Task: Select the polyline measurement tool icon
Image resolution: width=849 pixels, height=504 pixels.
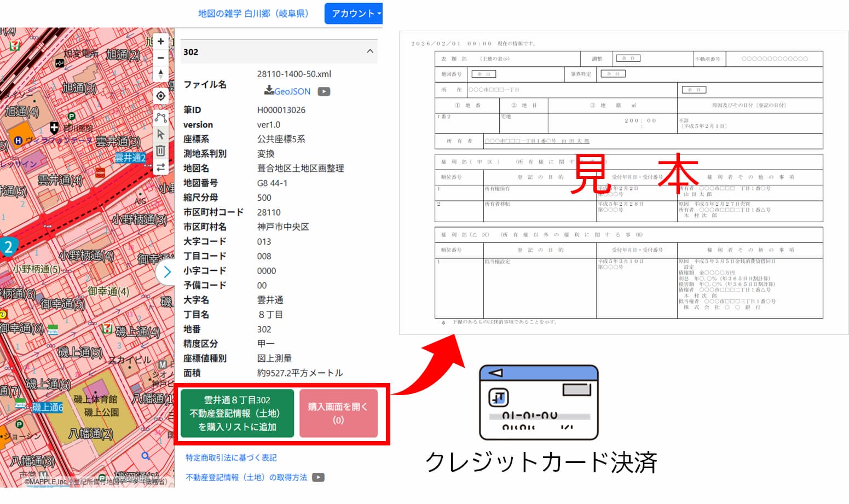Action: 160,117
